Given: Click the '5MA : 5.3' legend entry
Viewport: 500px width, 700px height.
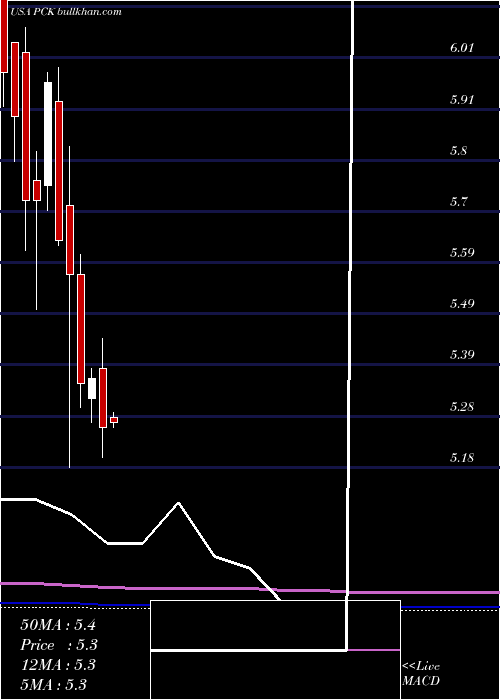Looking at the screenshot, I should (54, 684).
